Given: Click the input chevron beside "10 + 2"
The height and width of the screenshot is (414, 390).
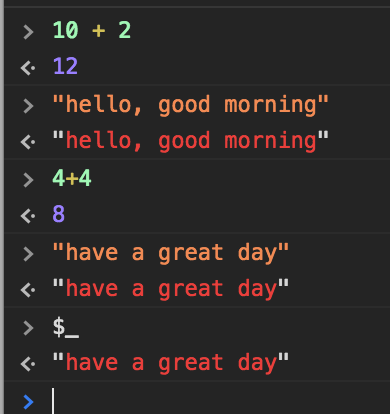Looking at the screenshot, I should [x=28, y=32].
